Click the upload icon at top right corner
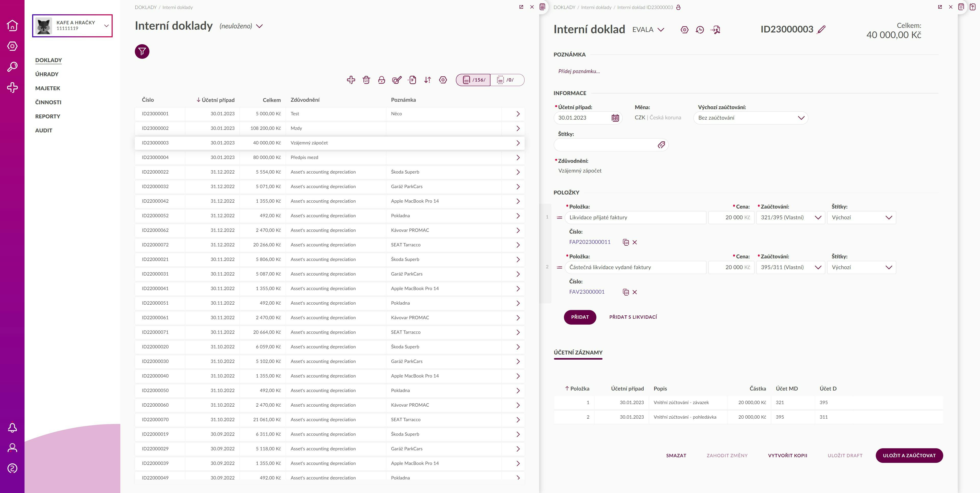Viewport: 980px width, 493px height. [x=972, y=7]
